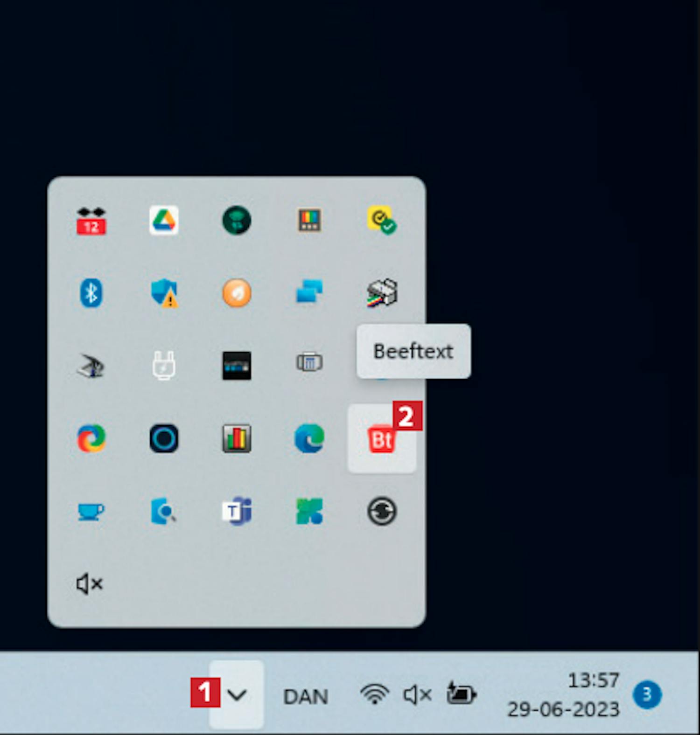Click the taskbar battery charging icon
700x735 pixels.
[461, 693]
